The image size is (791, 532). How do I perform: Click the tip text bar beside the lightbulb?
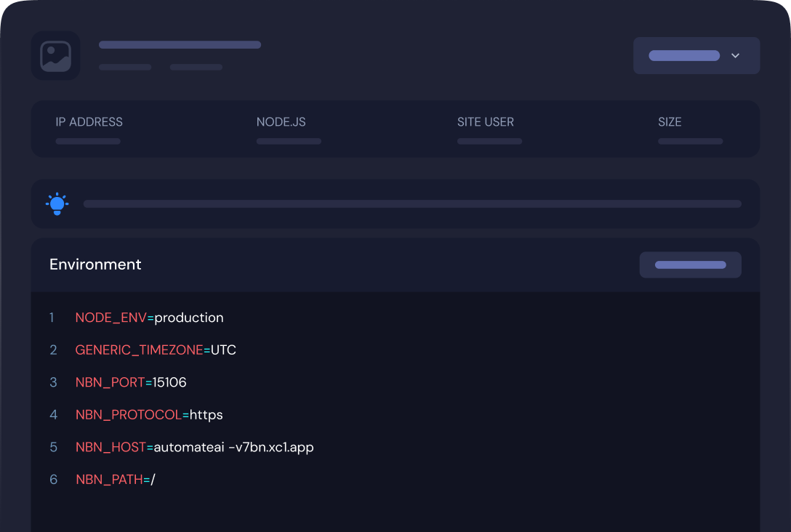click(412, 204)
